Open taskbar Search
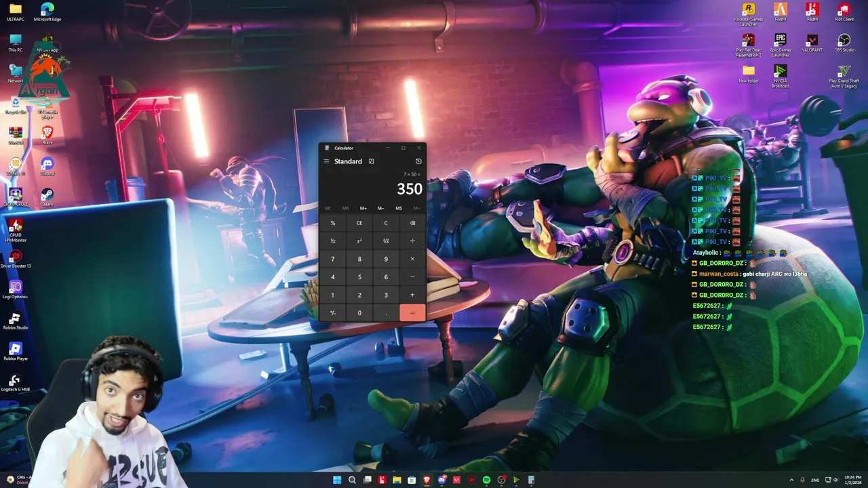 pos(352,480)
